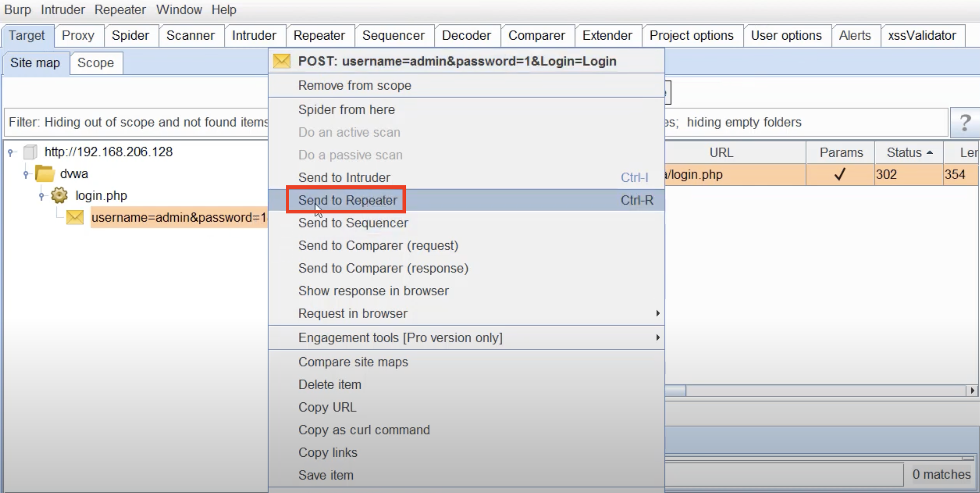980x493 pixels.
Task: Click the Status column sort arrow
Action: pos(930,153)
